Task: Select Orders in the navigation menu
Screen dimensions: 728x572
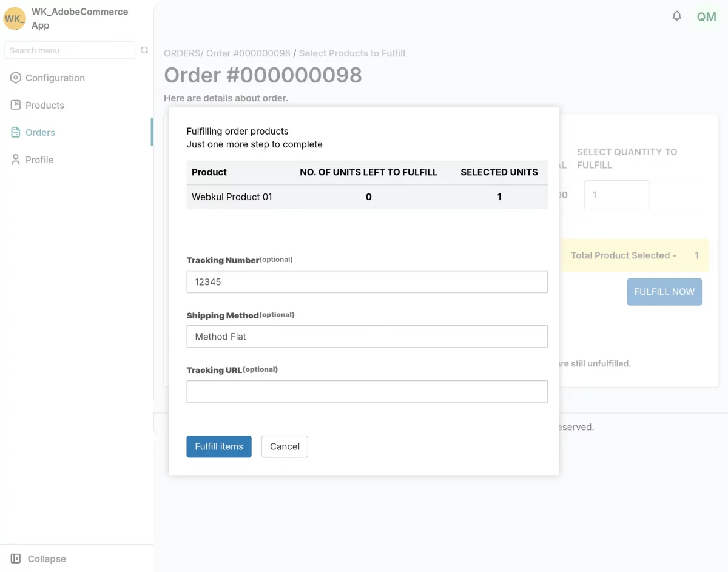Action: tap(39, 132)
